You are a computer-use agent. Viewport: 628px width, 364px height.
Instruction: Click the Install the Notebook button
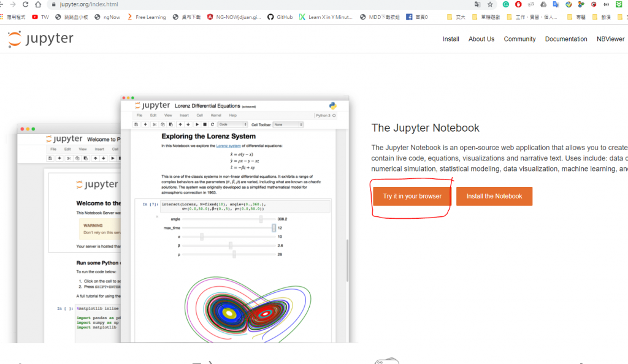pyautogui.click(x=494, y=196)
